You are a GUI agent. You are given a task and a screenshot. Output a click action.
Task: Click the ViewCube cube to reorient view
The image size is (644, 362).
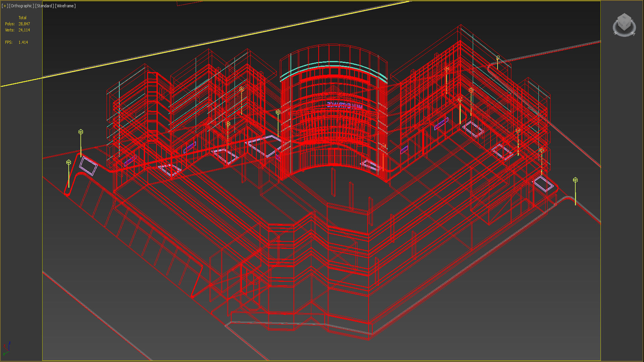[x=624, y=22]
